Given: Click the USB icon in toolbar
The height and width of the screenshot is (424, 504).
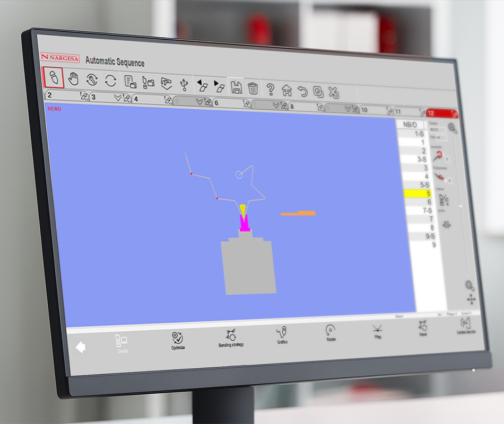Looking at the screenshot, I should [x=184, y=84].
